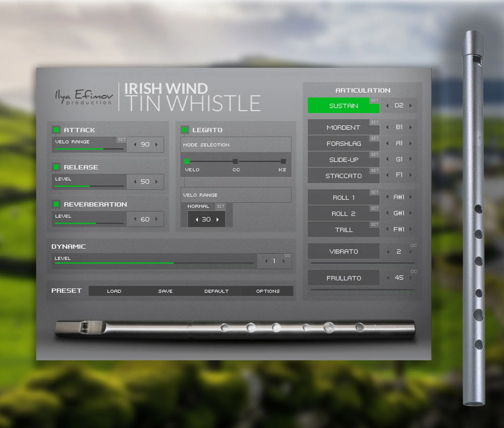
Task: Click the CC link icon near Frullato
Action: pos(414,271)
